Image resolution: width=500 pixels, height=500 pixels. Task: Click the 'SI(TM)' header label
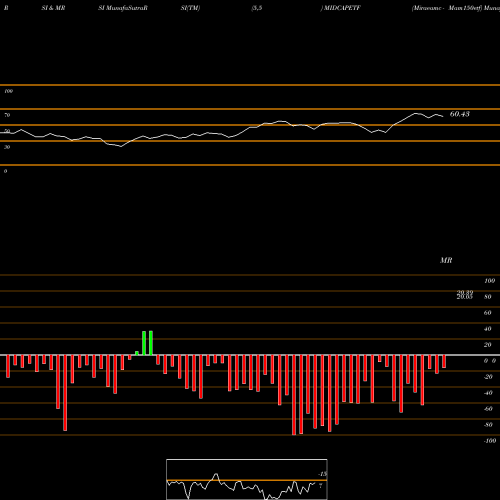coord(190,8)
